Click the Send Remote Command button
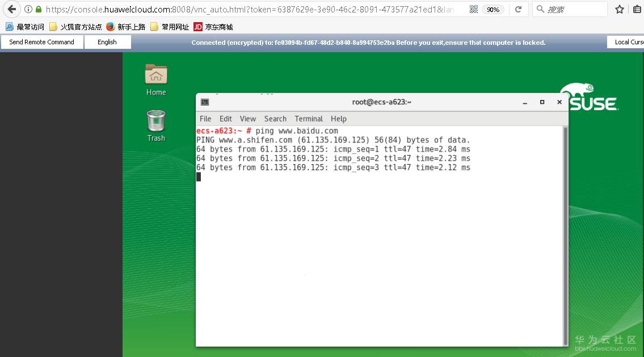The width and height of the screenshot is (644, 357). (x=42, y=42)
